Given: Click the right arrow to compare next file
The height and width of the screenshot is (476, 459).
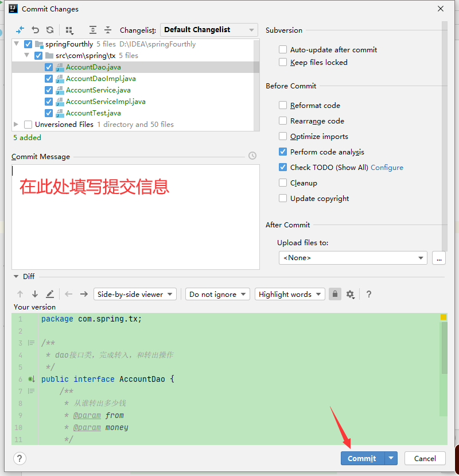Looking at the screenshot, I should click(x=84, y=294).
